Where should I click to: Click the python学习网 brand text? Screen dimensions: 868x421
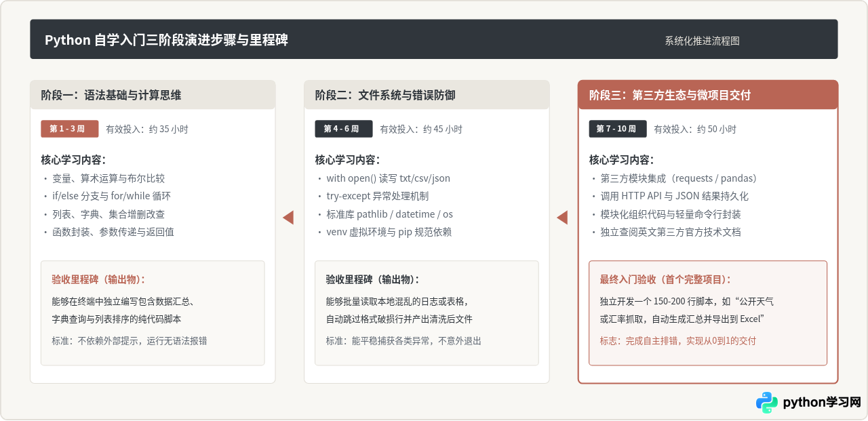tap(822, 402)
